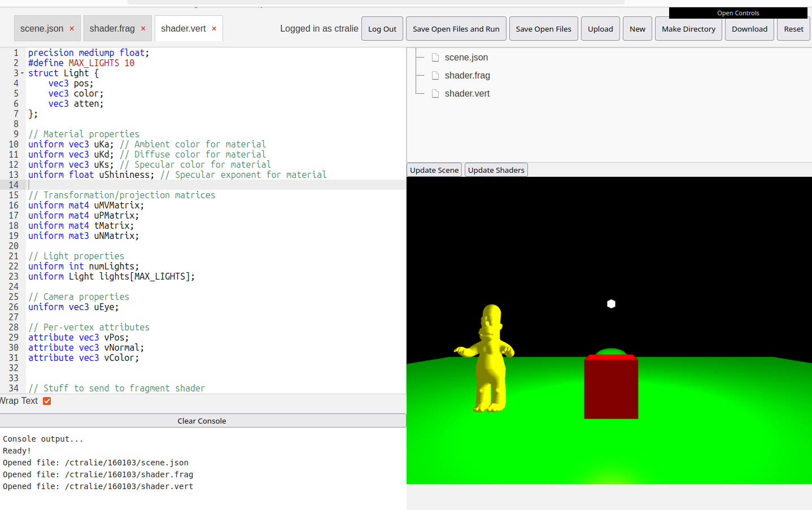The height and width of the screenshot is (510, 812).
Task: Click the red box in the 3D viewport
Action: pos(611,387)
